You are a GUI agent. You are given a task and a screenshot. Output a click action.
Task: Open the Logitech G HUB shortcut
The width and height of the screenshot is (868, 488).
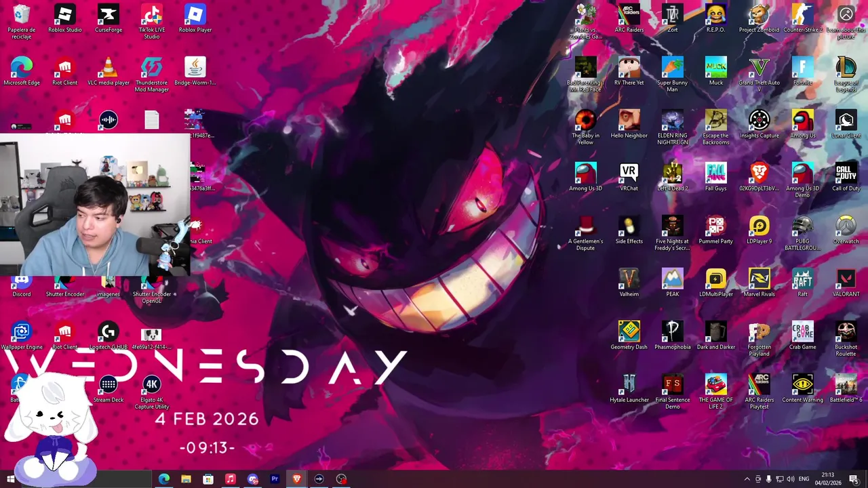pos(108,336)
